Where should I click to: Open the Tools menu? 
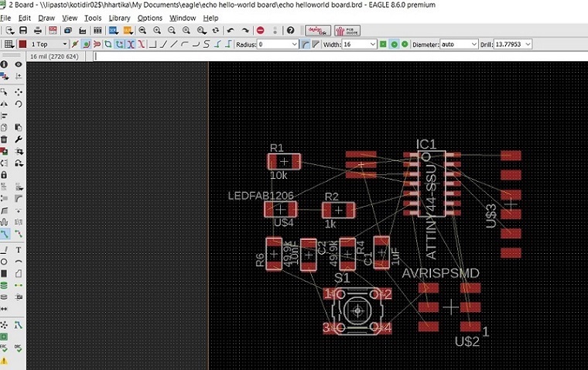point(93,18)
